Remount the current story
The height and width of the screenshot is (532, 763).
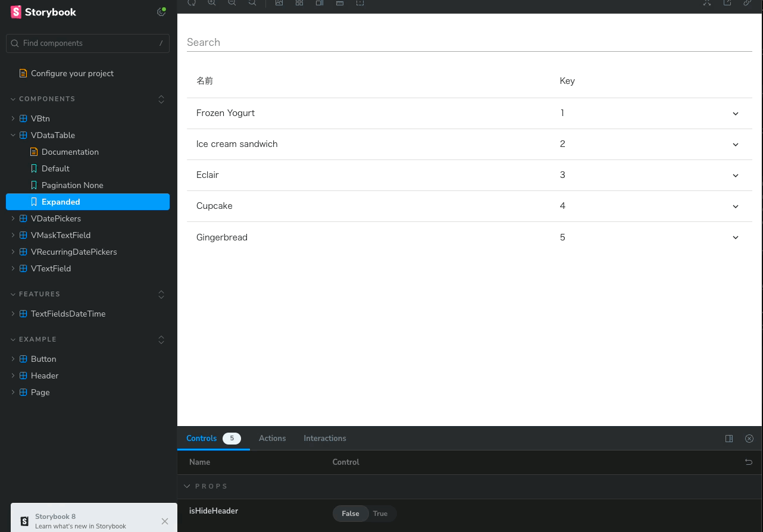click(x=192, y=4)
